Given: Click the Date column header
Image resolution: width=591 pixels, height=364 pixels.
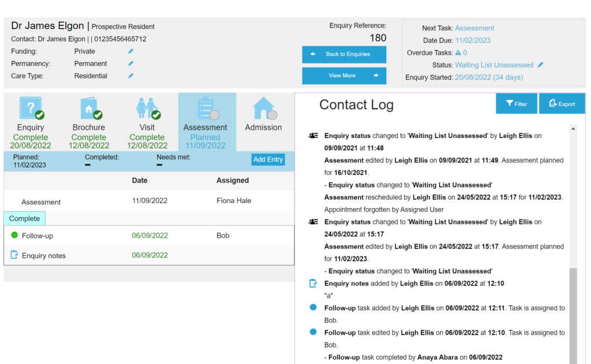Looking at the screenshot, I should 140,181.
